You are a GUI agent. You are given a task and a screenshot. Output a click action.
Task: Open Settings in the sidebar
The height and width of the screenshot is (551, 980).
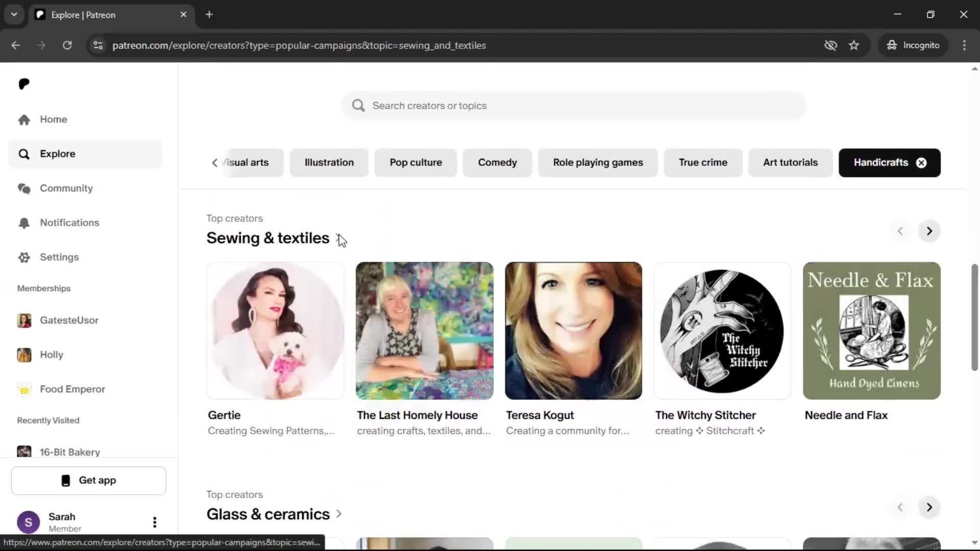[x=85, y=257]
